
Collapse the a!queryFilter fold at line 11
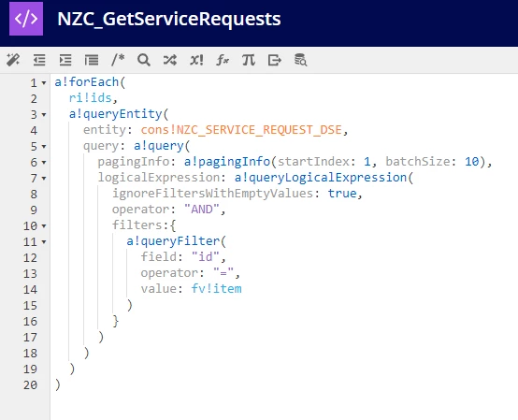pos(44,242)
